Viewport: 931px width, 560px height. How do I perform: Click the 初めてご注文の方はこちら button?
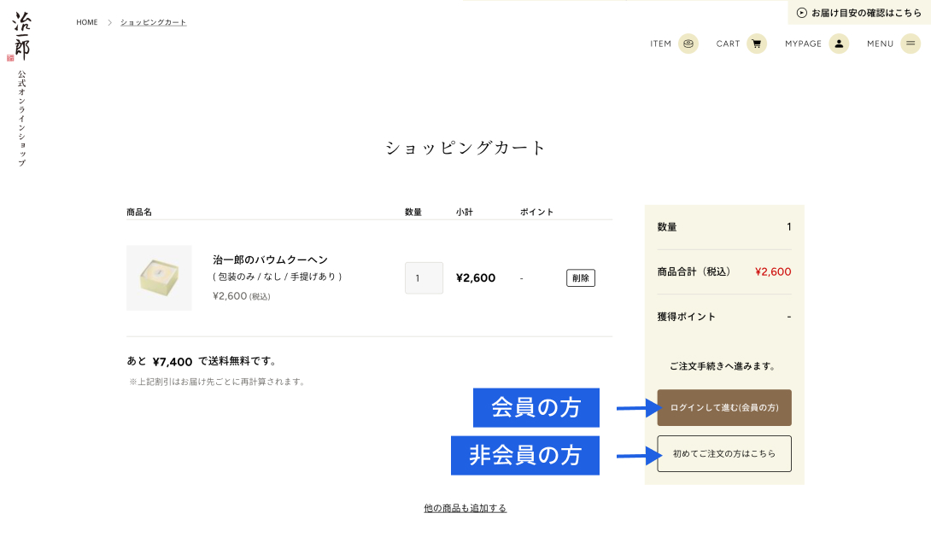pos(724,453)
